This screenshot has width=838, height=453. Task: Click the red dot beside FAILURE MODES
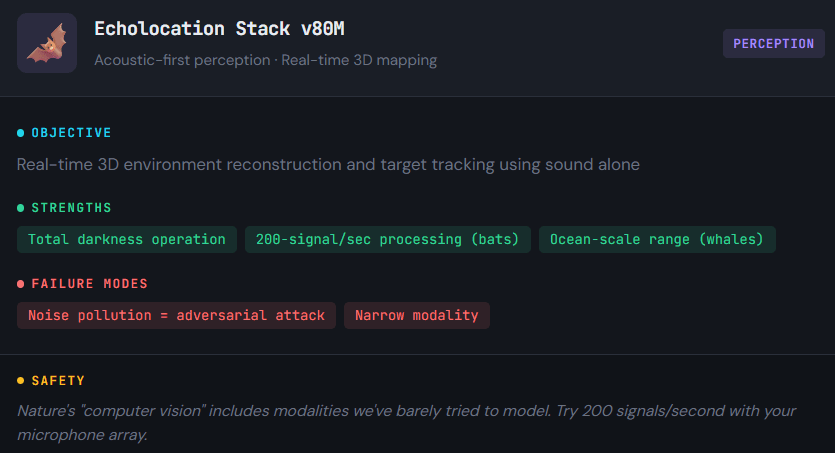pos(21,284)
